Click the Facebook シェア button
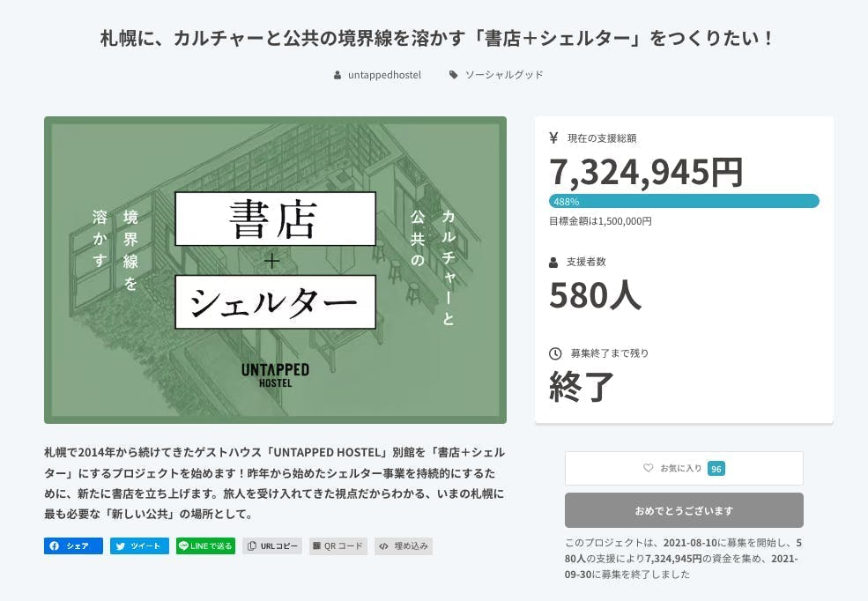868x601 pixels. pos(73,546)
